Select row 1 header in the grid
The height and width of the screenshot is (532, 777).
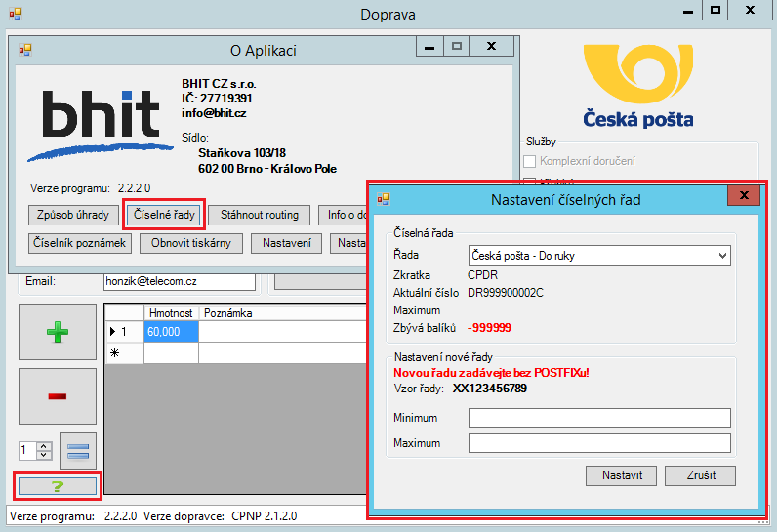[x=124, y=332]
